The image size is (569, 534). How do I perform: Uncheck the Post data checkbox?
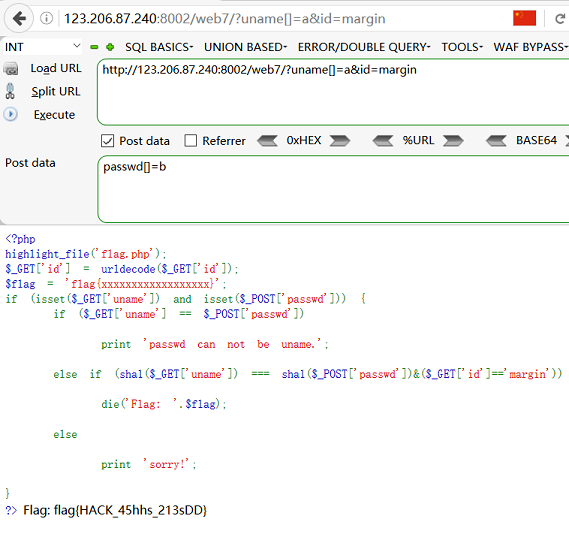pos(107,141)
